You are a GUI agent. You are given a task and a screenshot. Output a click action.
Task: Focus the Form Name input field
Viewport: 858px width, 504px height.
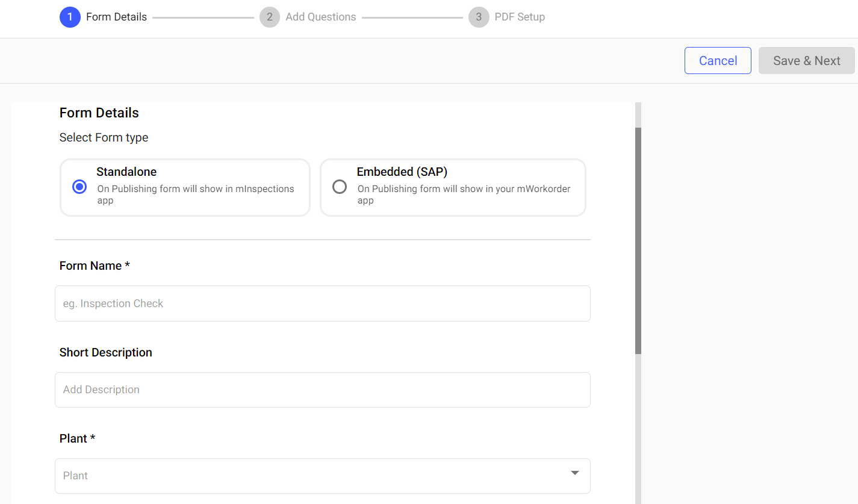pyautogui.click(x=322, y=303)
